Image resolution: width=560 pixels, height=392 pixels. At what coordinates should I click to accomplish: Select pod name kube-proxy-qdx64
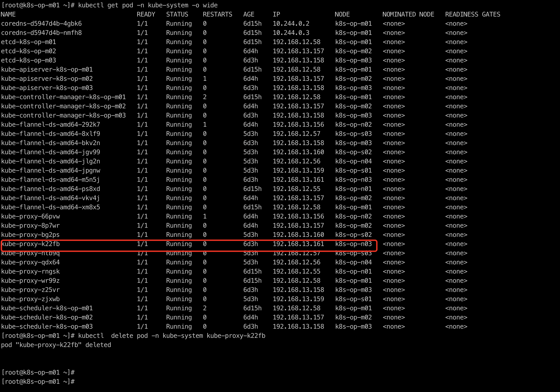(30, 263)
